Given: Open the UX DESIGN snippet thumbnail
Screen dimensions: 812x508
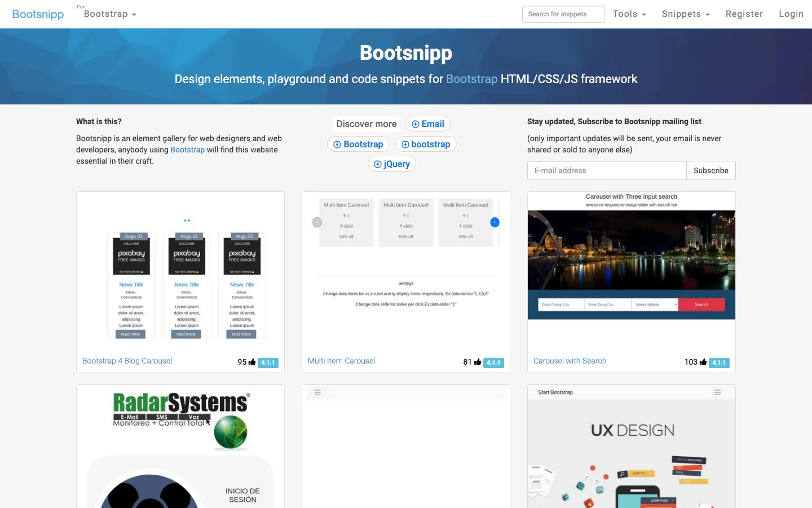Looking at the screenshot, I should point(632,446).
